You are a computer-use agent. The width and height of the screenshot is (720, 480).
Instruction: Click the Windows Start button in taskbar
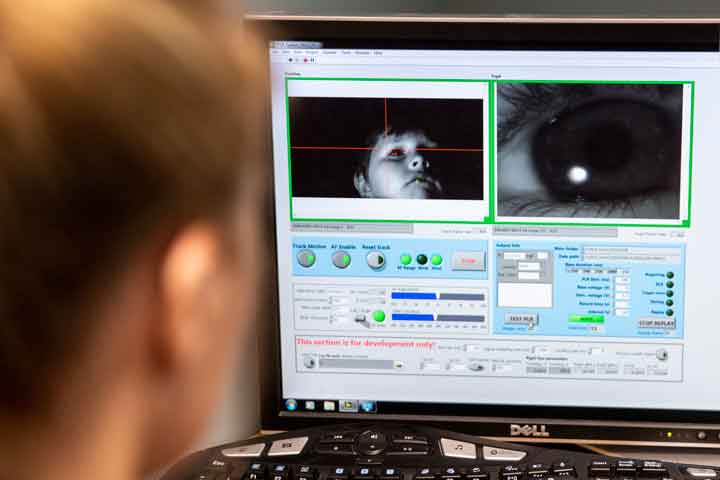click(x=291, y=405)
